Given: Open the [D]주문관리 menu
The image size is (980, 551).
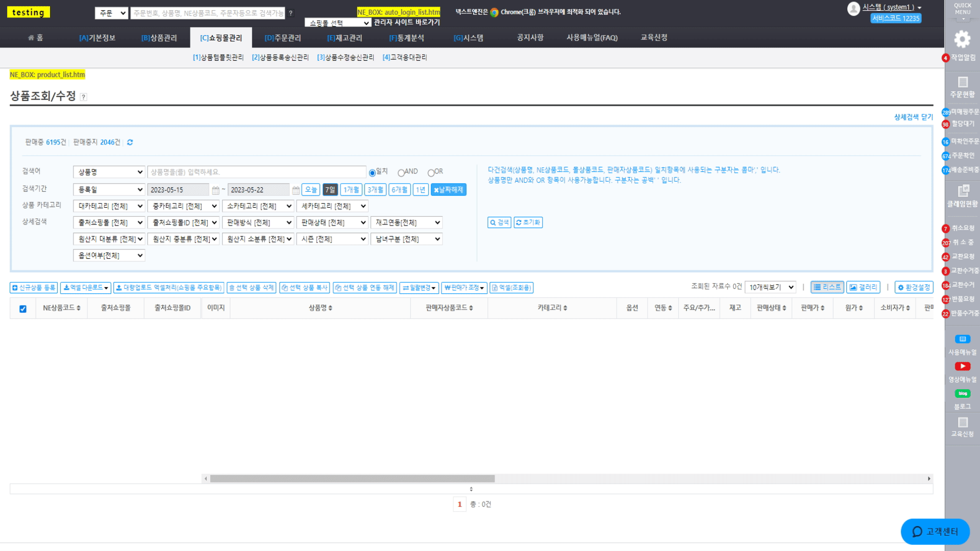Looking at the screenshot, I should point(283,38).
